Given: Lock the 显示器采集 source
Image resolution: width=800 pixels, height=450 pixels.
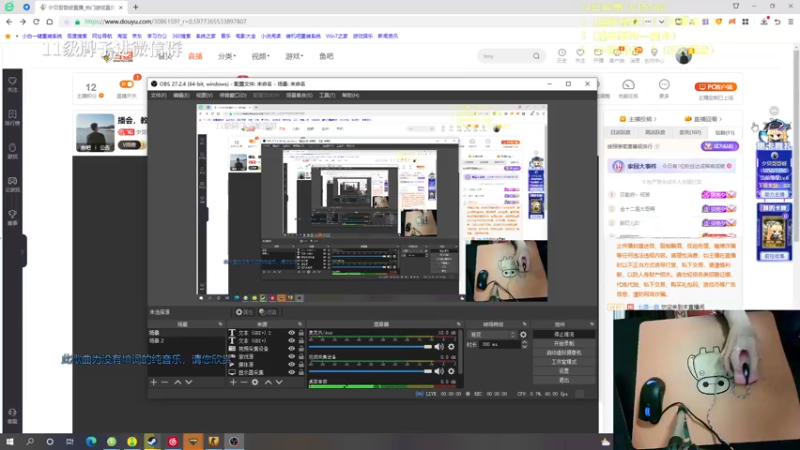Looking at the screenshot, I should point(301,372).
